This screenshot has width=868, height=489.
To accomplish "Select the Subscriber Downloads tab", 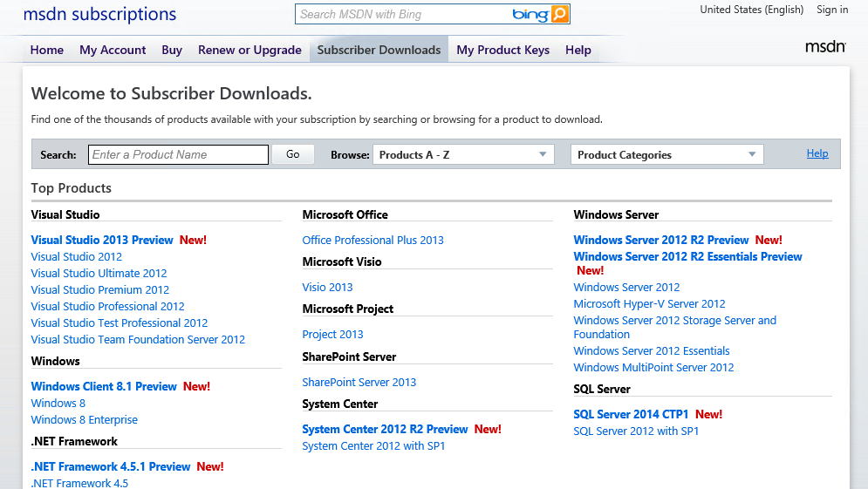I will 379,50.
